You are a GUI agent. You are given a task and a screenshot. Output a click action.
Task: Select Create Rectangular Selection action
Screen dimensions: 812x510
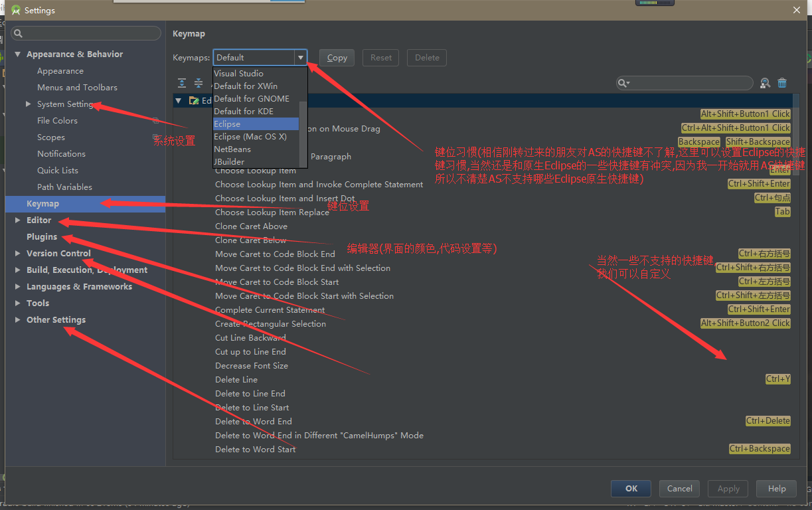click(x=270, y=324)
